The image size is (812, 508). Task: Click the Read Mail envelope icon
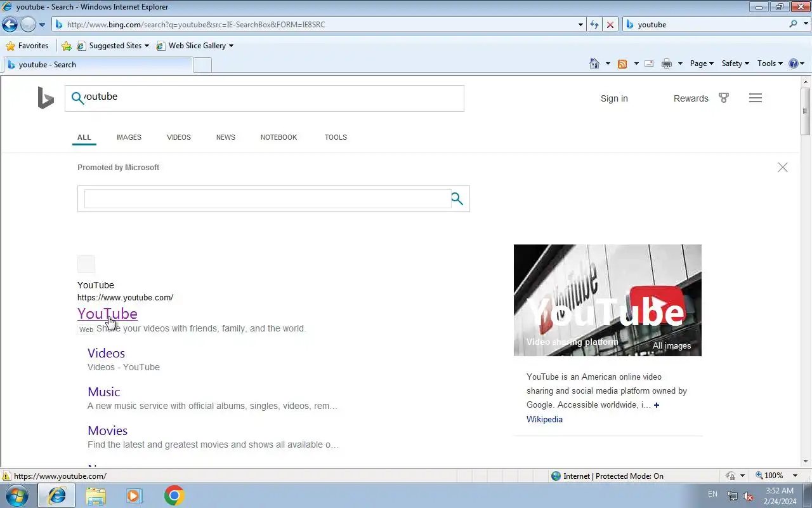[x=649, y=63]
